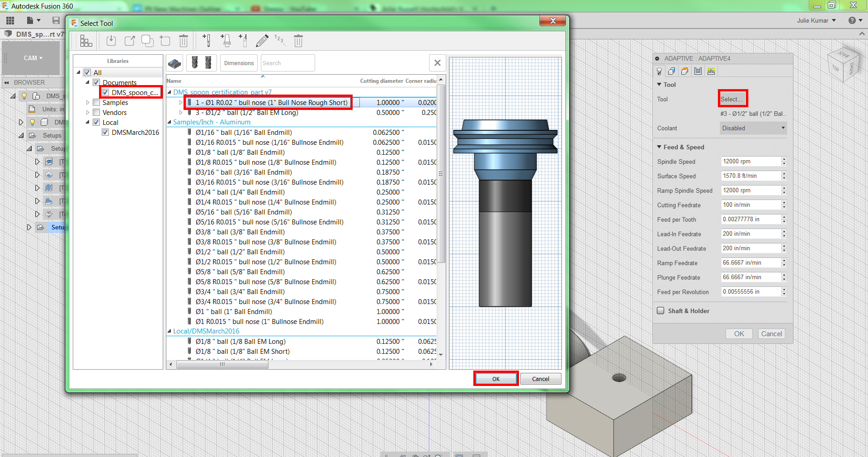The image size is (868, 457).
Task: Click the Select... tool button
Action: 732,99
